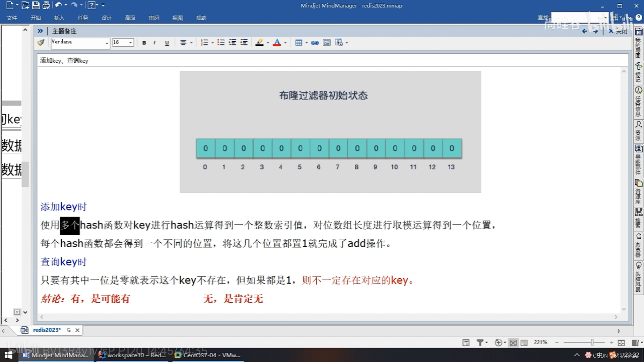Click the zoom out minus button
The height and width of the screenshot is (362, 644).
pos(557,343)
